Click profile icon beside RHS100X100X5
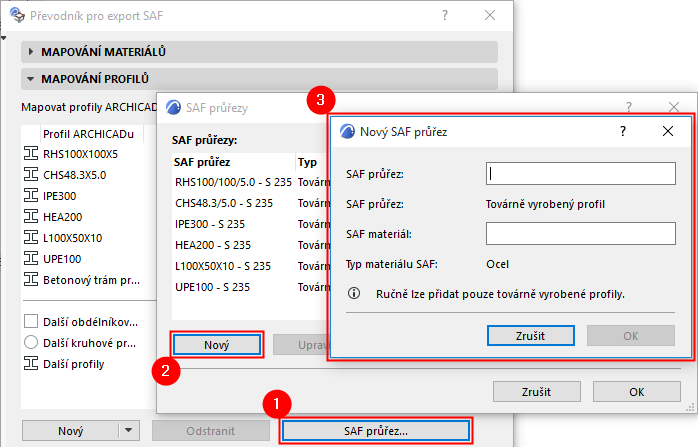698x447 pixels. coord(31,154)
